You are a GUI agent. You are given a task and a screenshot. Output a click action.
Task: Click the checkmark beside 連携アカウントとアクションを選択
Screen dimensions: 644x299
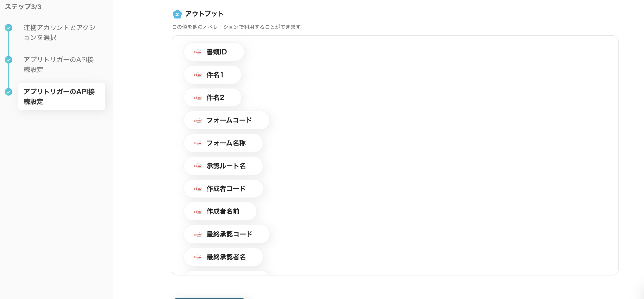(x=8, y=28)
